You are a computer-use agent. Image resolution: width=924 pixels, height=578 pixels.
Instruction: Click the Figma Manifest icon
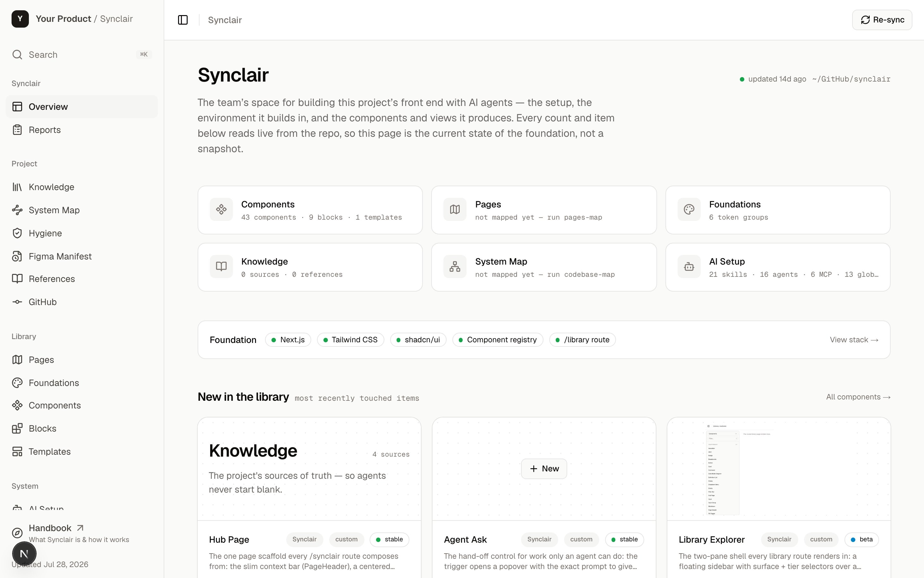coord(17,256)
